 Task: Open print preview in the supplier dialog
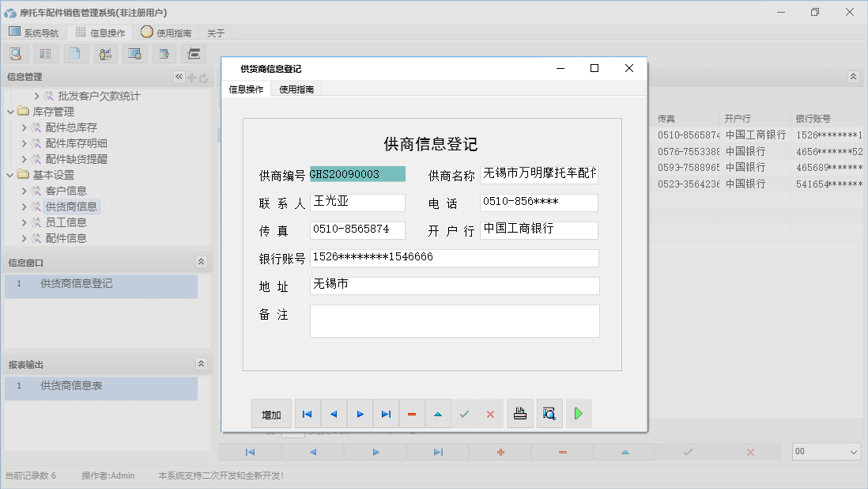tap(549, 413)
